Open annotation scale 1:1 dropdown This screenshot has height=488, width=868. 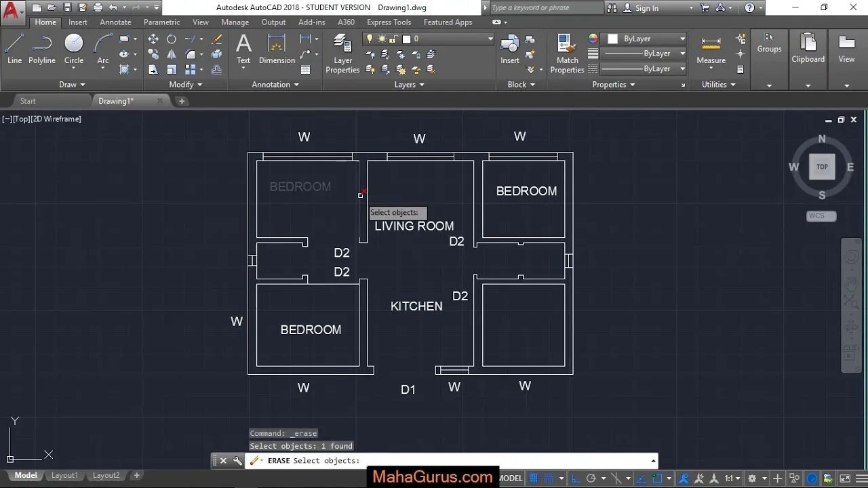click(732, 479)
